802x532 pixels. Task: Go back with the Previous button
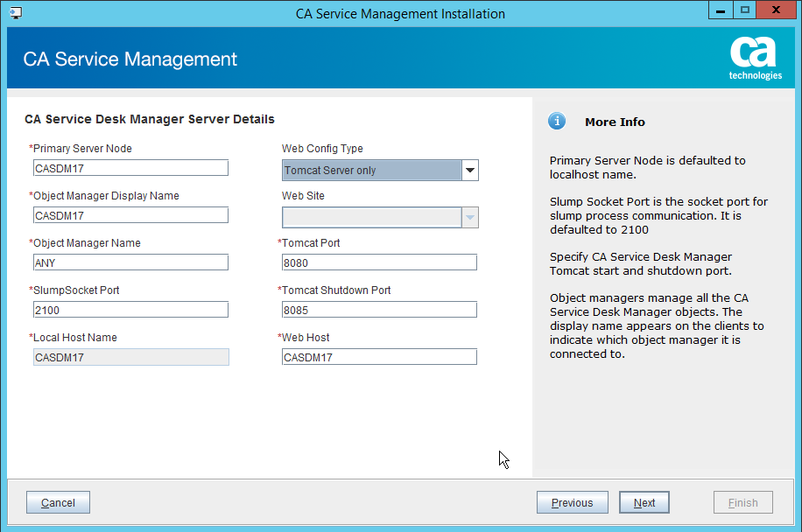572,502
